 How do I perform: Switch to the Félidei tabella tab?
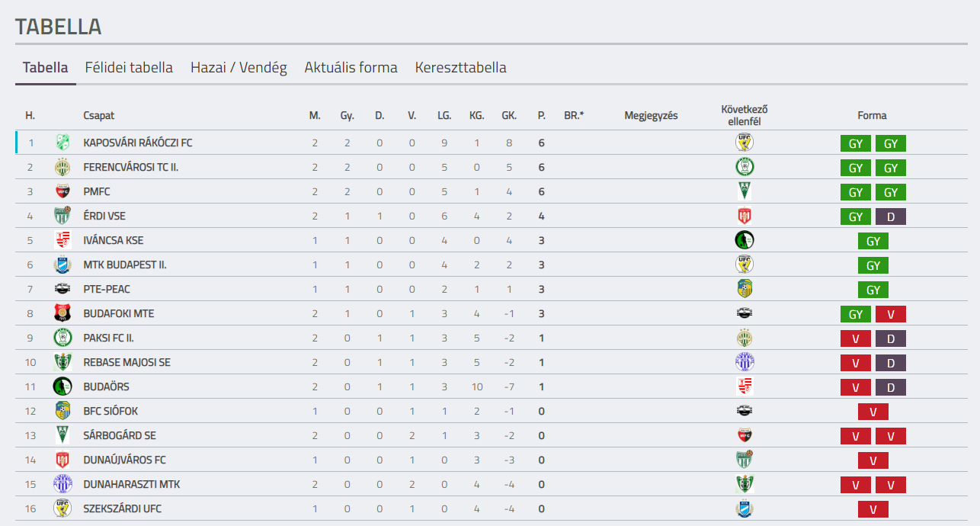click(x=129, y=67)
